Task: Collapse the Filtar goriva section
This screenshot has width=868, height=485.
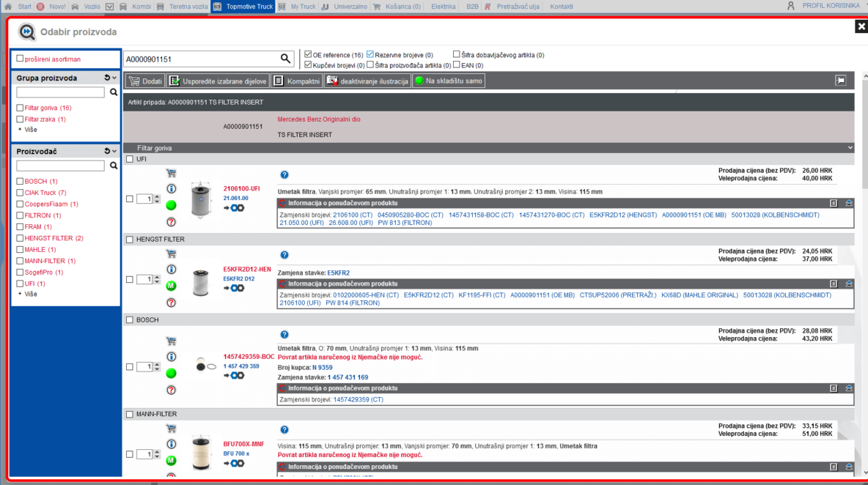Action: [x=850, y=148]
